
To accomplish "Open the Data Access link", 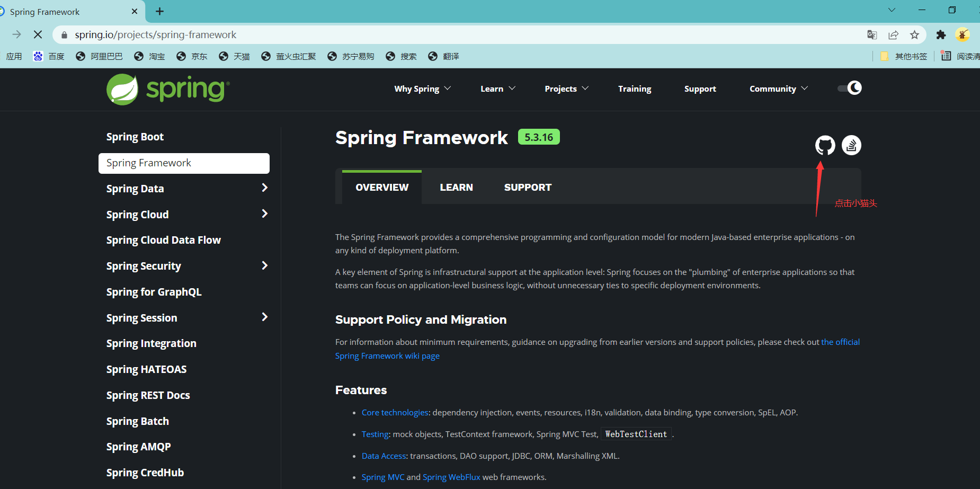I will pos(384,456).
